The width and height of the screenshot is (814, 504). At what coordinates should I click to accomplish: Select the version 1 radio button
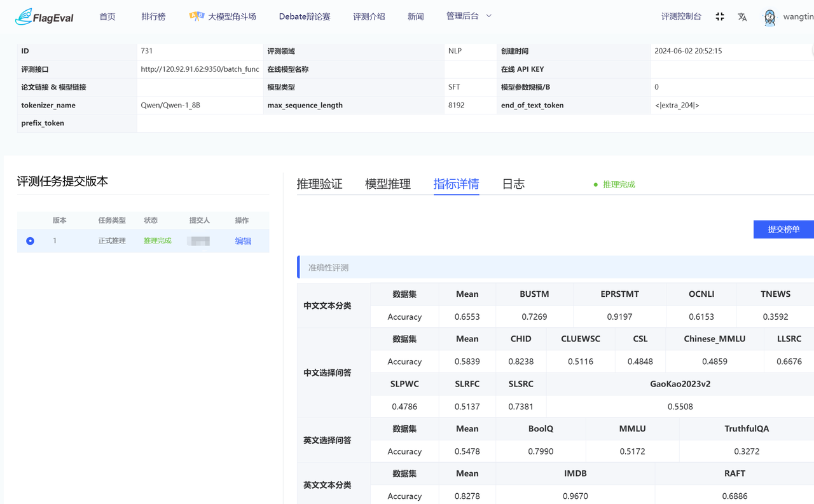click(x=30, y=241)
